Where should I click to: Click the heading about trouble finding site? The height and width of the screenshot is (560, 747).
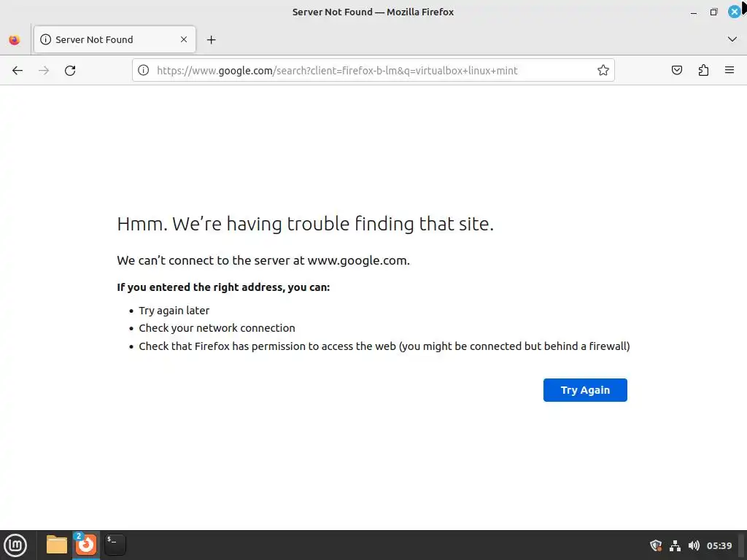[x=306, y=224]
